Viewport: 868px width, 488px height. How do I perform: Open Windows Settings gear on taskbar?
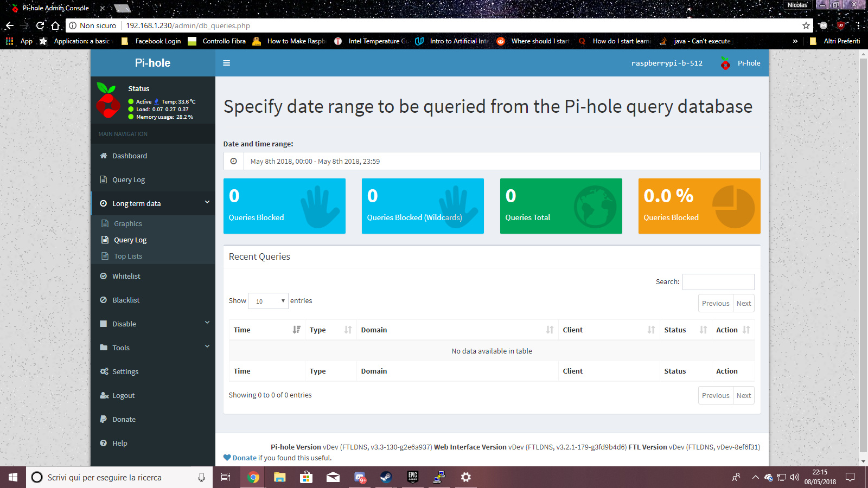coord(465,477)
